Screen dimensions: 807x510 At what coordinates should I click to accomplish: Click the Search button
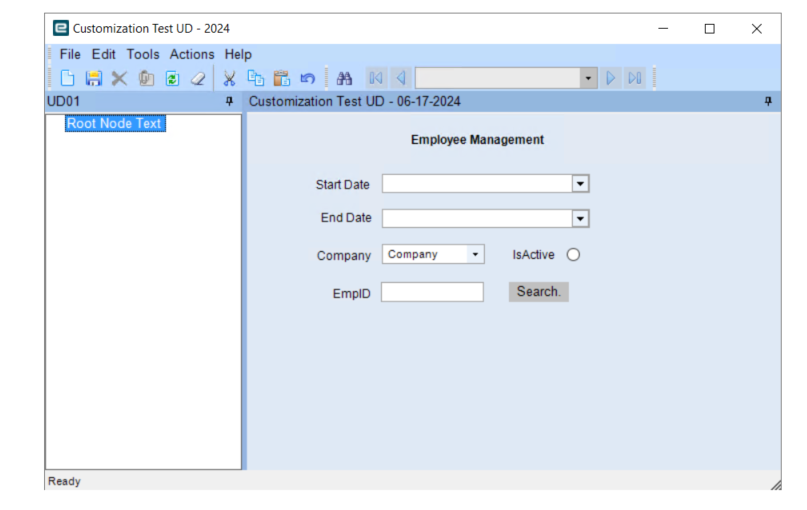538,292
